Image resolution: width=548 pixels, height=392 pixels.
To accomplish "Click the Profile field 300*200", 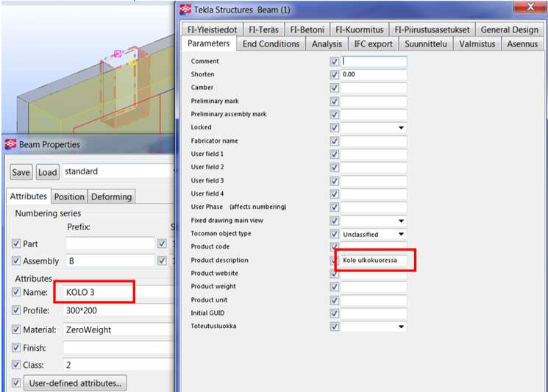I will pyautogui.click(x=118, y=310).
